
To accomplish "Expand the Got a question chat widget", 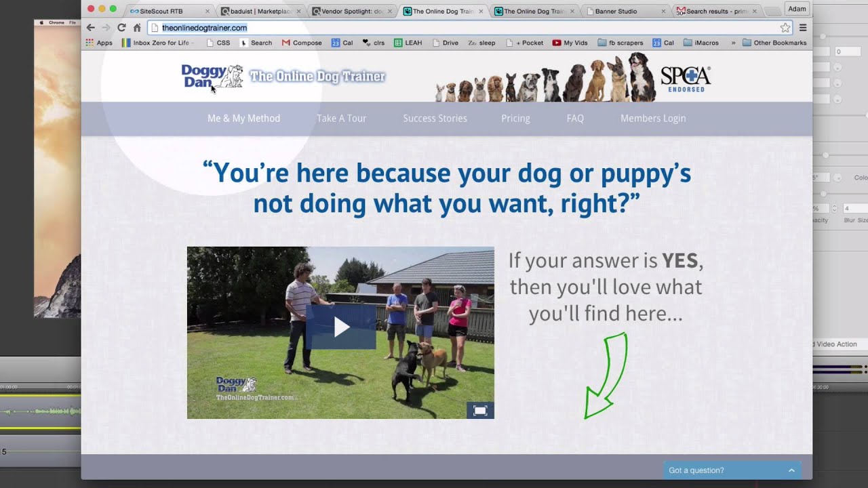I will click(791, 470).
